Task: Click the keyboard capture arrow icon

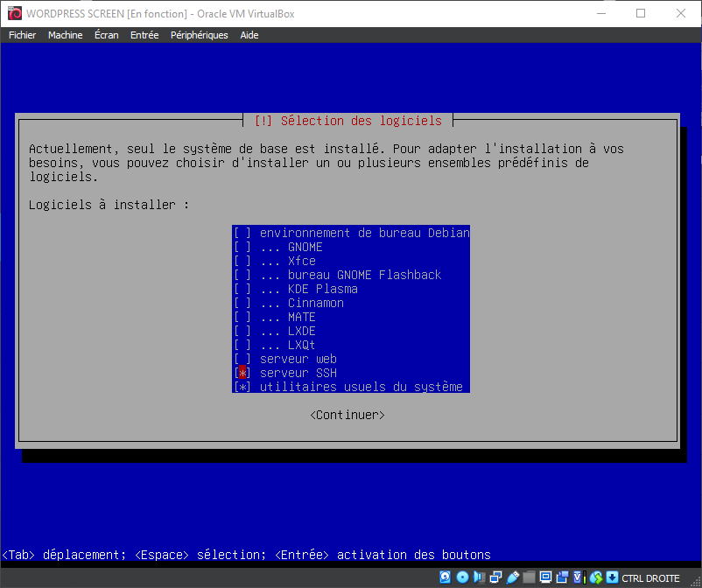Action: [612, 577]
